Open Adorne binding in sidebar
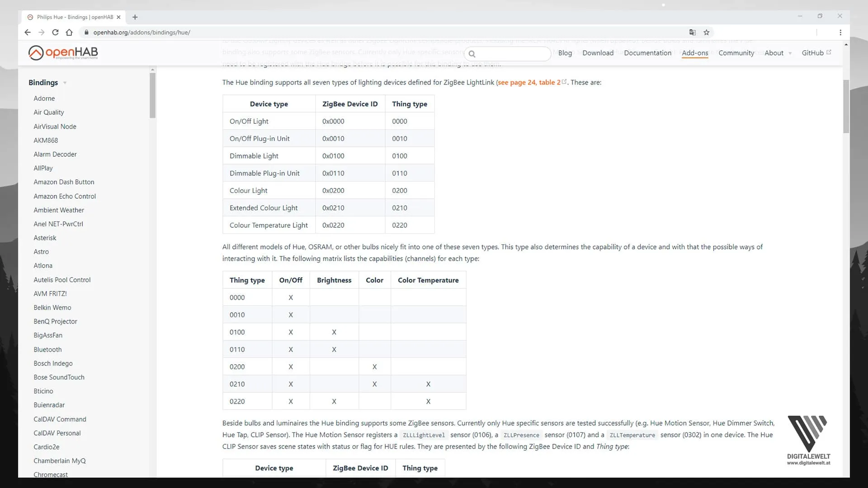The image size is (868, 488). (x=44, y=99)
